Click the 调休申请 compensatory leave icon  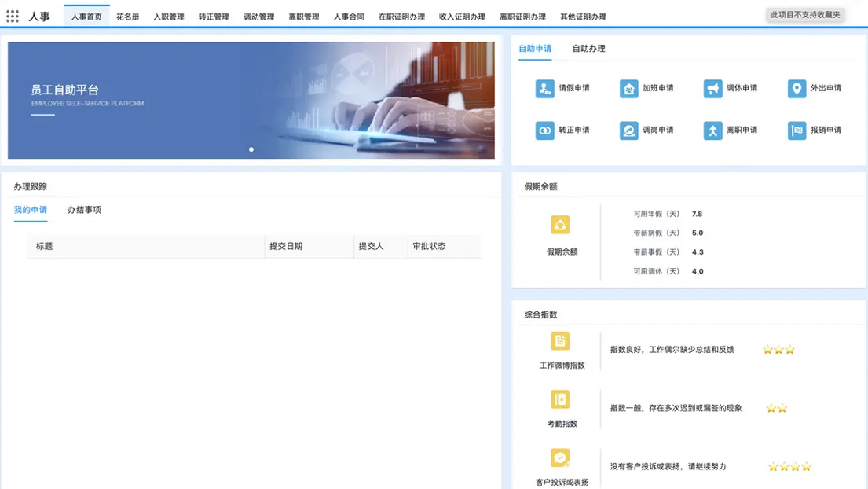pyautogui.click(x=712, y=88)
